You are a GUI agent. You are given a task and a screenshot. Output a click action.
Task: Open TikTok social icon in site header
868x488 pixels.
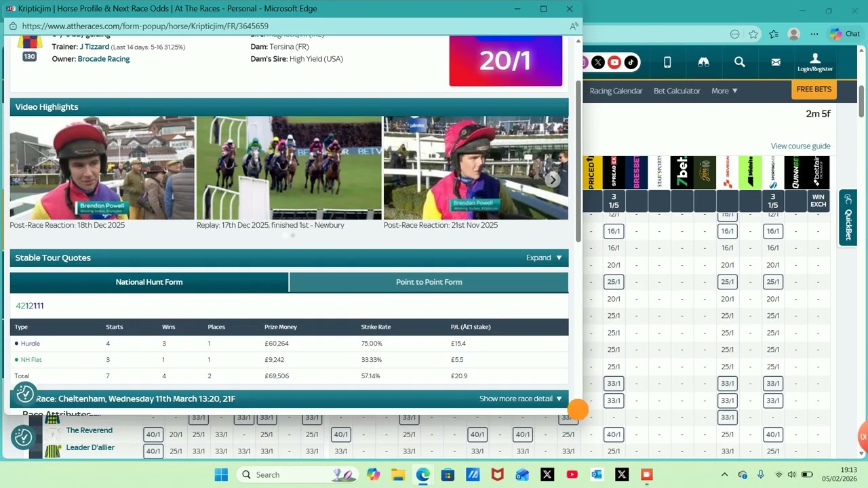coord(631,62)
